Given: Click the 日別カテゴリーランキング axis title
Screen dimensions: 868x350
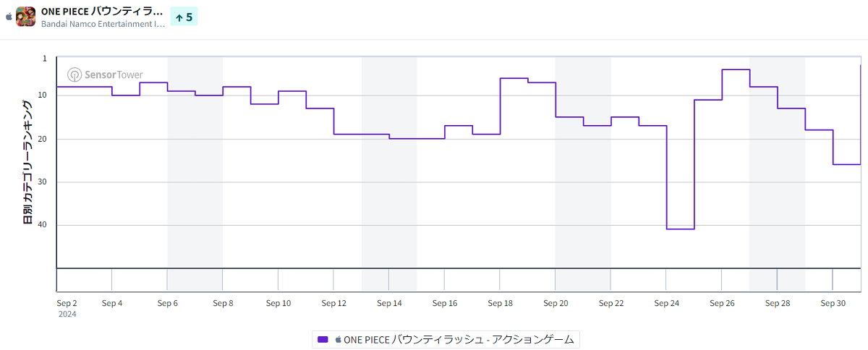Looking at the screenshot, I should pos(27,162).
